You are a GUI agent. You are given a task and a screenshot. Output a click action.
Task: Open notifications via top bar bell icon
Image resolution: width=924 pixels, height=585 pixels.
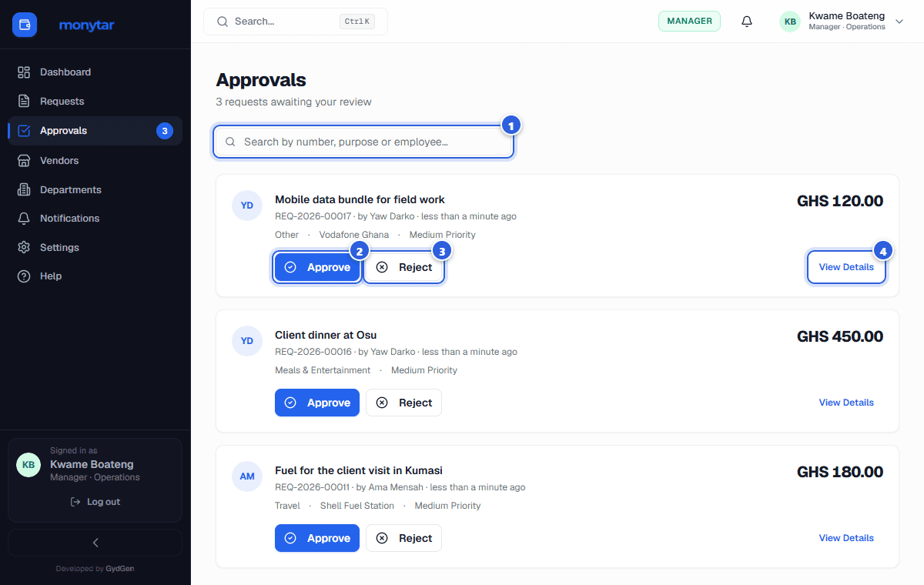(747, 22)
